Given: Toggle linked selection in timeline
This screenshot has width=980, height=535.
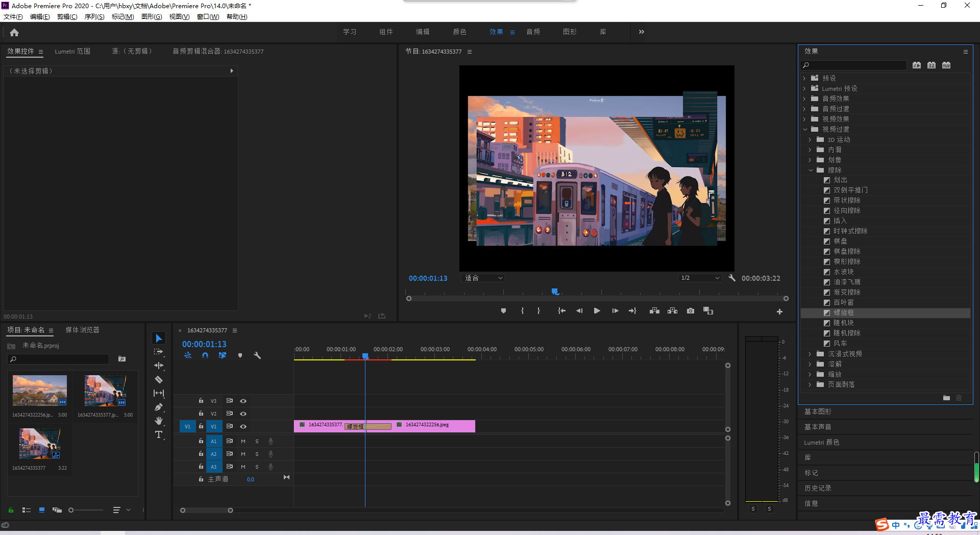Looking at the screenshot, I should [223, 355].
